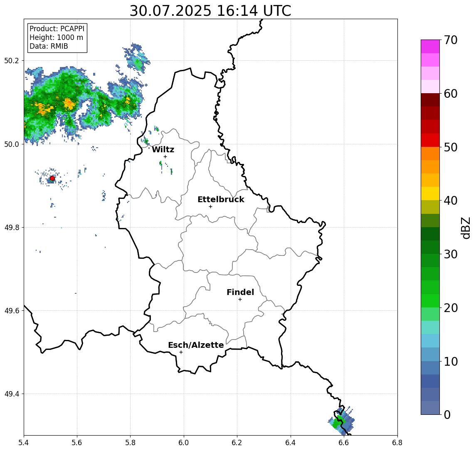Click latitude axis label 50.0
The height and width of the screenshot is (451, 476).
pos(12,144)
